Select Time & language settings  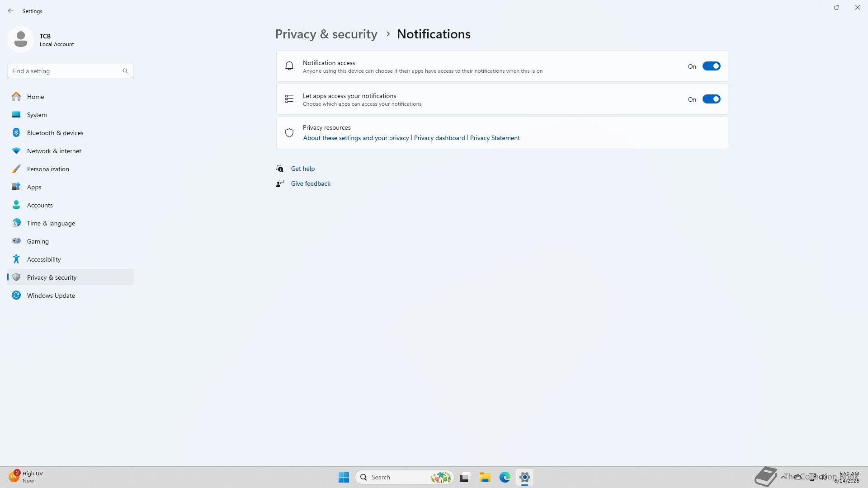[51, 223]
